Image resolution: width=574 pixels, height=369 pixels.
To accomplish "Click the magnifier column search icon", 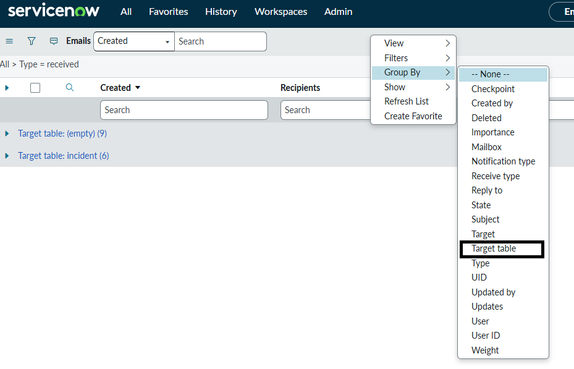I will click(x=70, y=87).
